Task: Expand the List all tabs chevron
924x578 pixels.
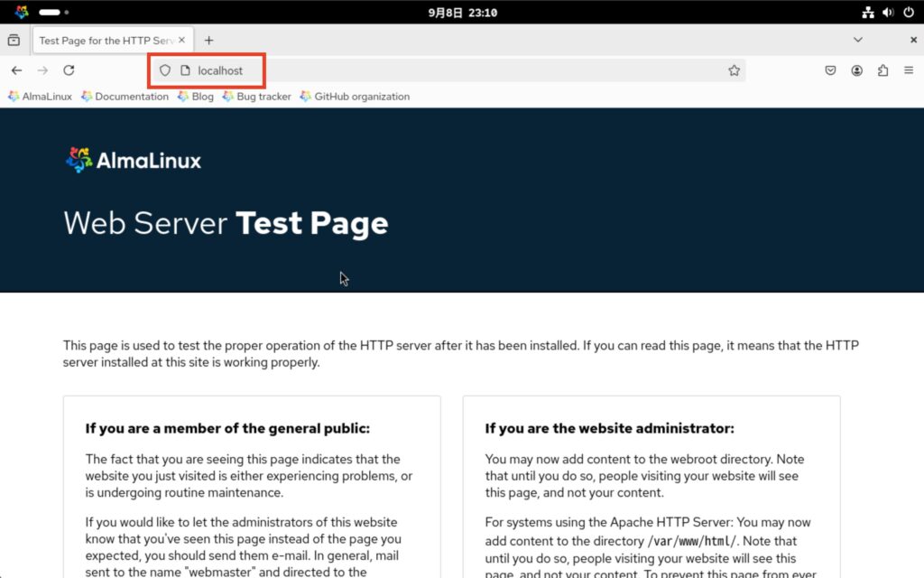Action: (858, 40)
